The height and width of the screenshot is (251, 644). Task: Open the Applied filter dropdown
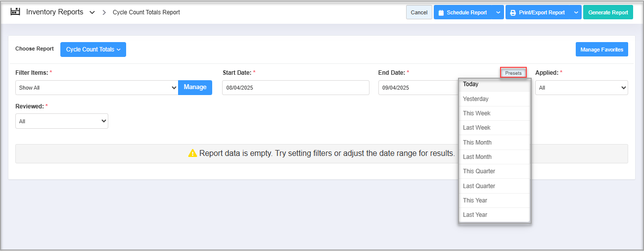point(581,88)
